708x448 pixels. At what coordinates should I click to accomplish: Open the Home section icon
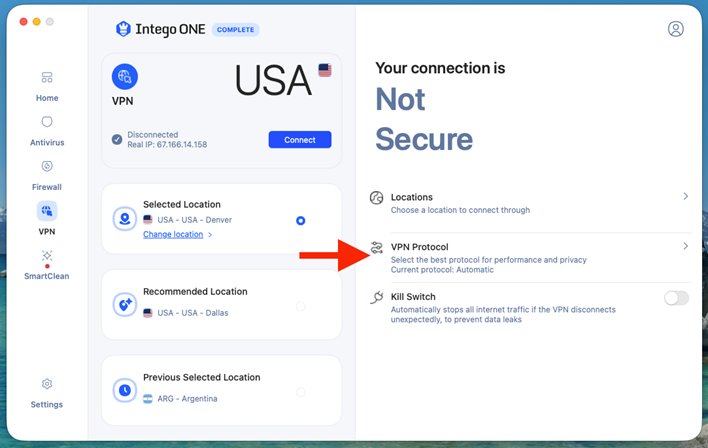[x=47, y=78]
